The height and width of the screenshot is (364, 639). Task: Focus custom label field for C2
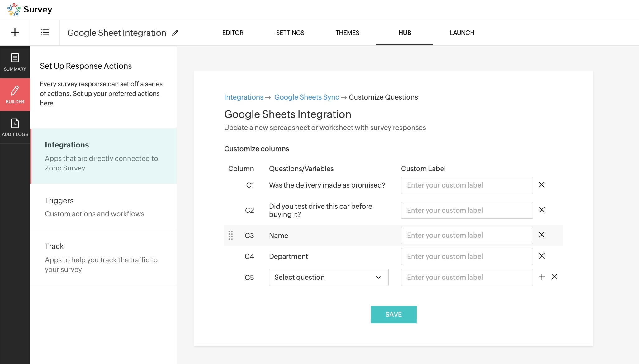466,210
